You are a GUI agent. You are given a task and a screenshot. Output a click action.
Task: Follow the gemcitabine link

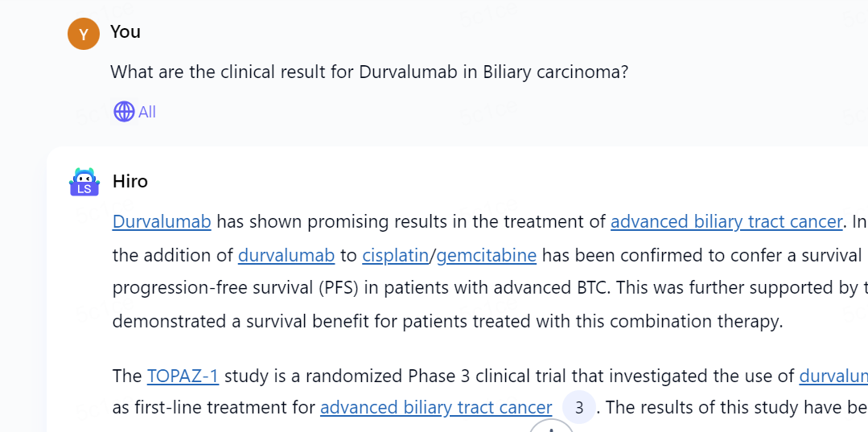[x=486, y=256]
